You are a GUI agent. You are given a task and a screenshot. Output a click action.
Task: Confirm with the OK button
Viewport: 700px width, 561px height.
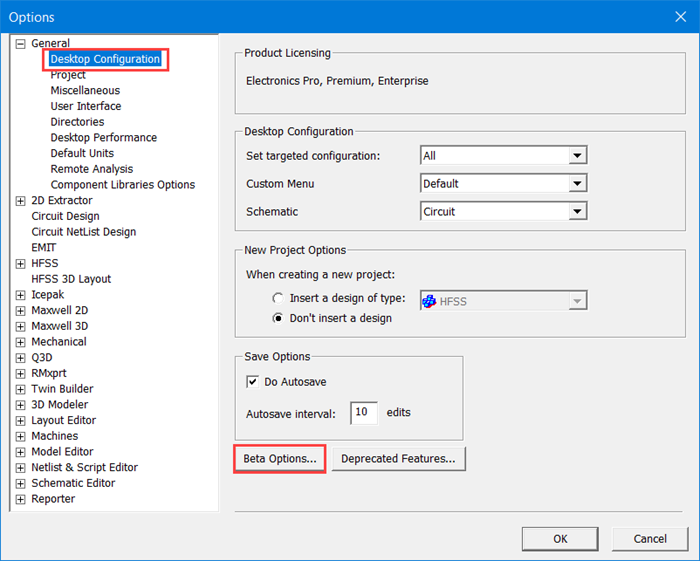point(560,539)
